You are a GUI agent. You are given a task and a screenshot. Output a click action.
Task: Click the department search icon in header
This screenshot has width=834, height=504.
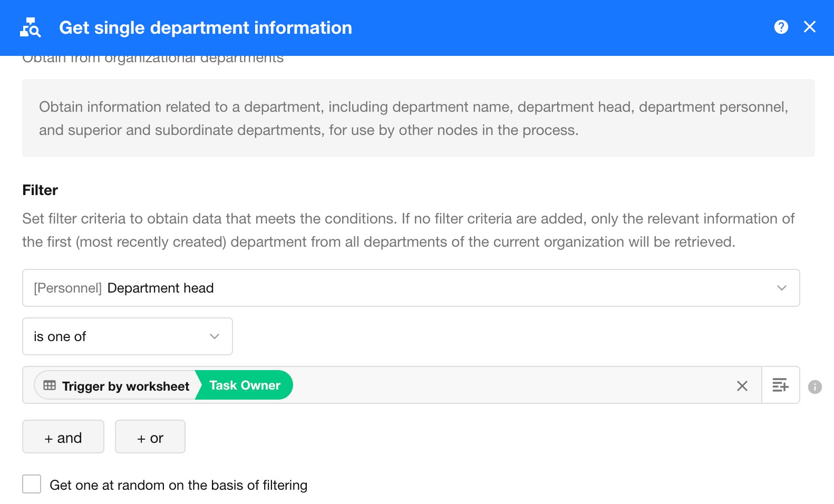coord(30,27)
